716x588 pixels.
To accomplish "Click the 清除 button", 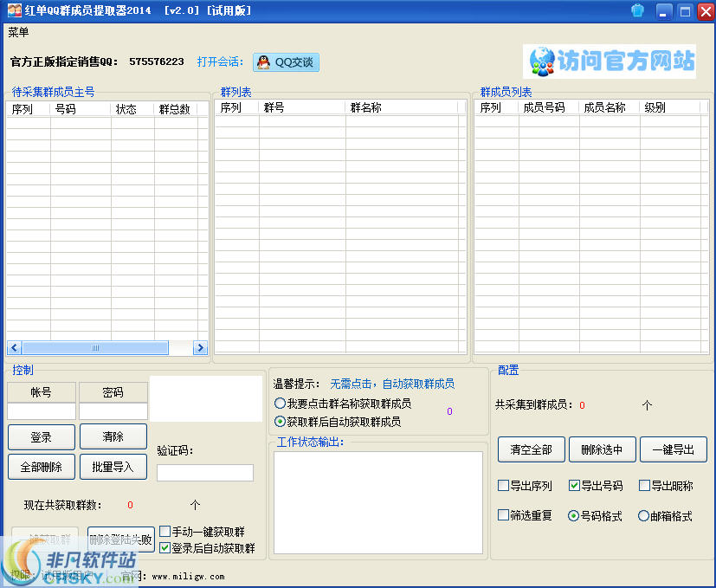I will click(x=113, y=436).
